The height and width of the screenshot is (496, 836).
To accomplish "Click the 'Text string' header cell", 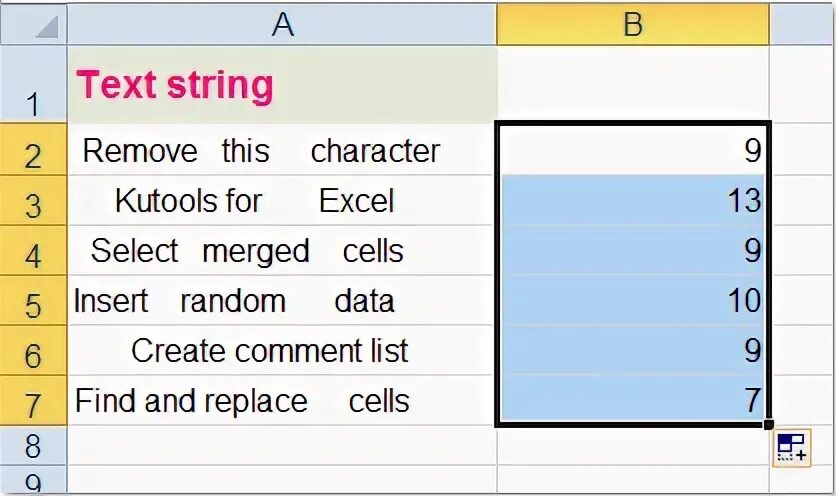I will tap(282, 86).
